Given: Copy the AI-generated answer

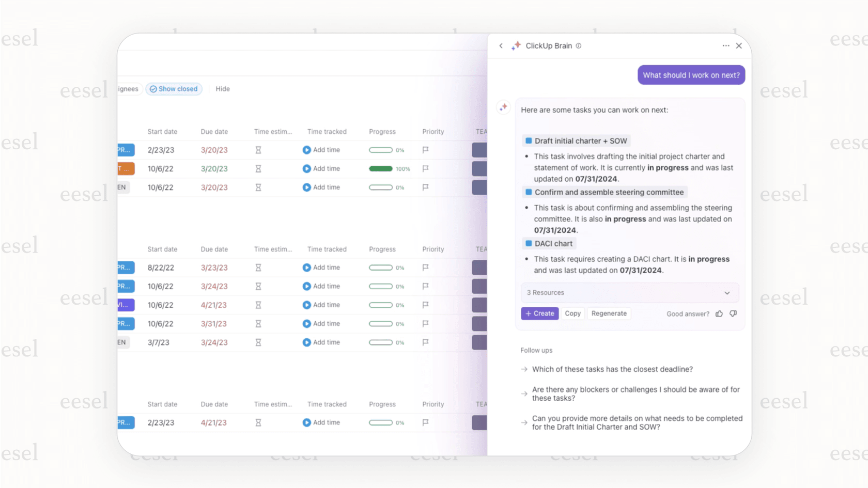Looking at the screenshot, I should pyautogui.click(x=572, y=313).
